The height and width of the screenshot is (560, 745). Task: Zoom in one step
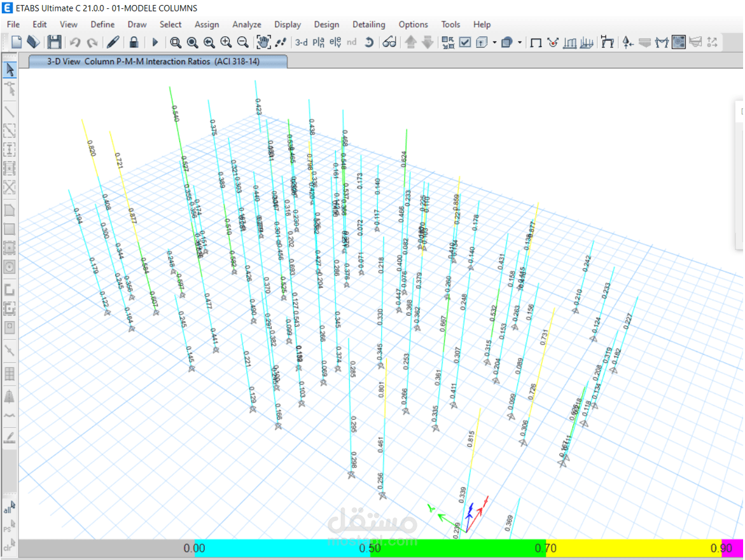click(226, 42)
